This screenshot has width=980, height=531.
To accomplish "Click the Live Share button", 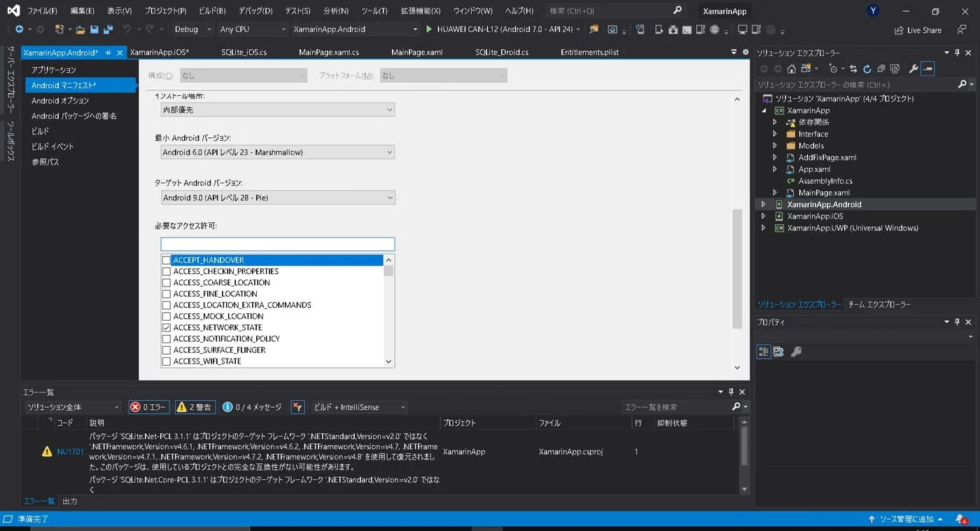I will point(918,30).
